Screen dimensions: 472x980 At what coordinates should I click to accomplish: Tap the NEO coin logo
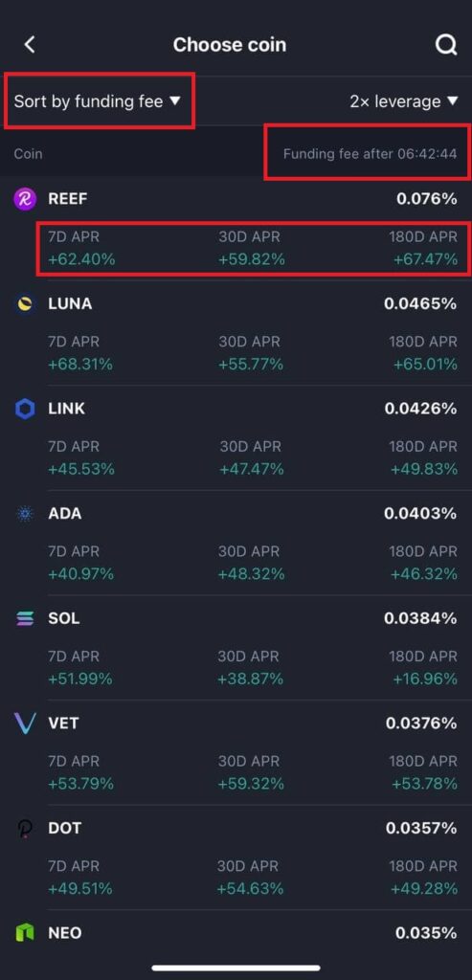(25, 933)
